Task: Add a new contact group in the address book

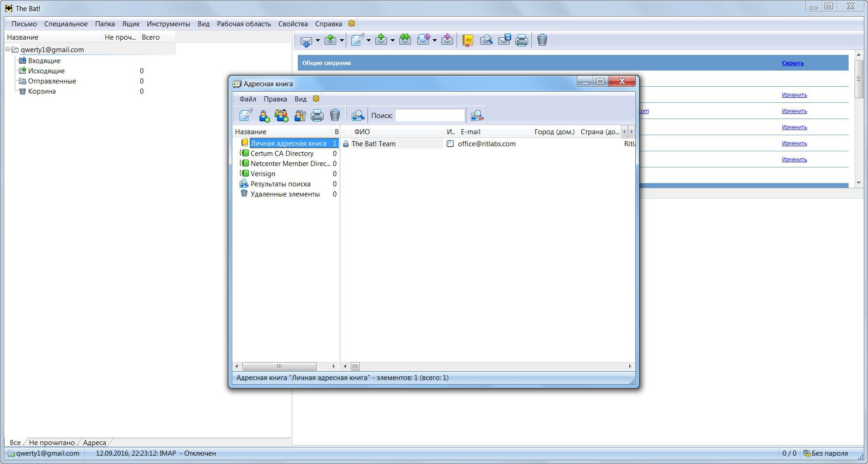Action: coord(282,115)
